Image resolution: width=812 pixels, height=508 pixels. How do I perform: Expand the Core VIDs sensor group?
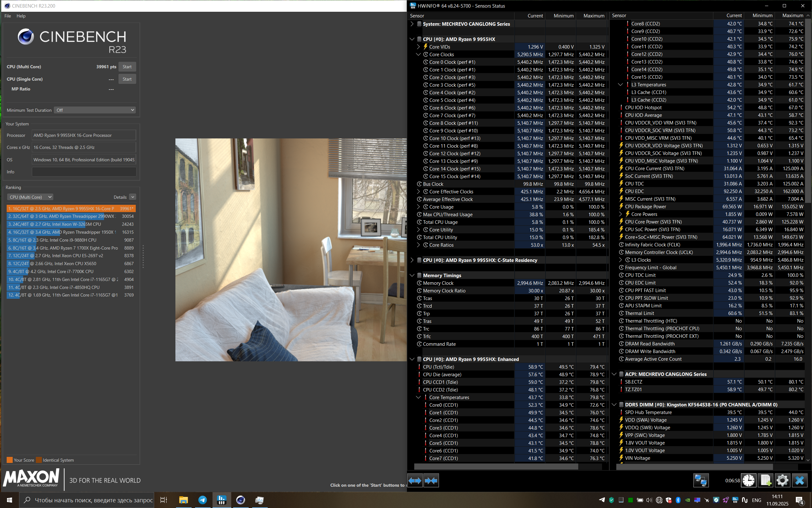click(418, 47)
